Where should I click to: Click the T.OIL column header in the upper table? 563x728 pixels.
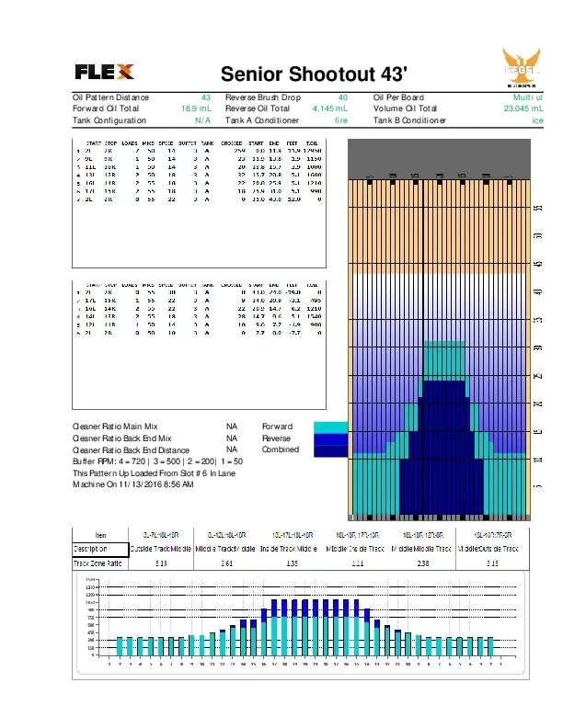click(x=312, y=143)
